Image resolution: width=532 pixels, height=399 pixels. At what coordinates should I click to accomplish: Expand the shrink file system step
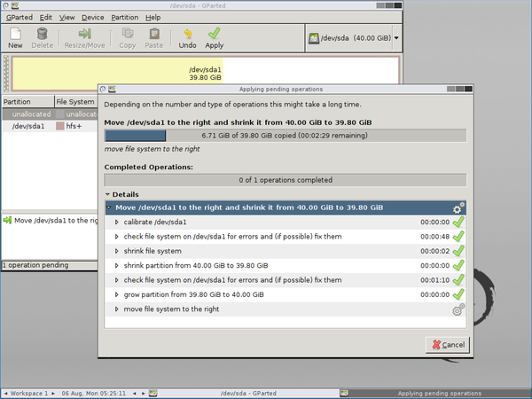(x=117, y=251)
